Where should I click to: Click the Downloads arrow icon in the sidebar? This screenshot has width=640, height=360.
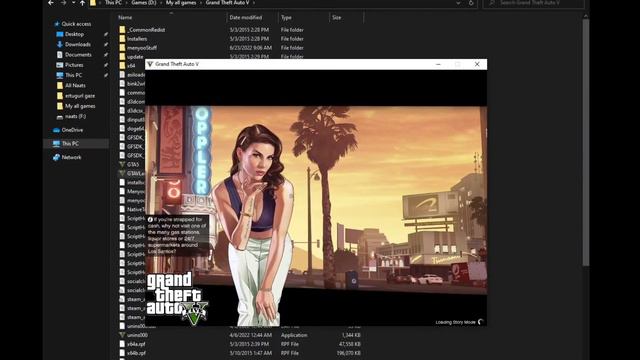60,44
